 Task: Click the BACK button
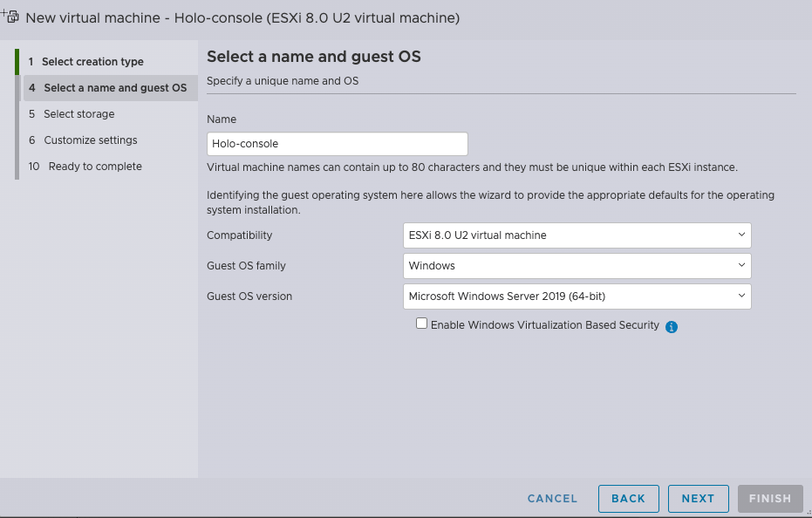point(628,499)
